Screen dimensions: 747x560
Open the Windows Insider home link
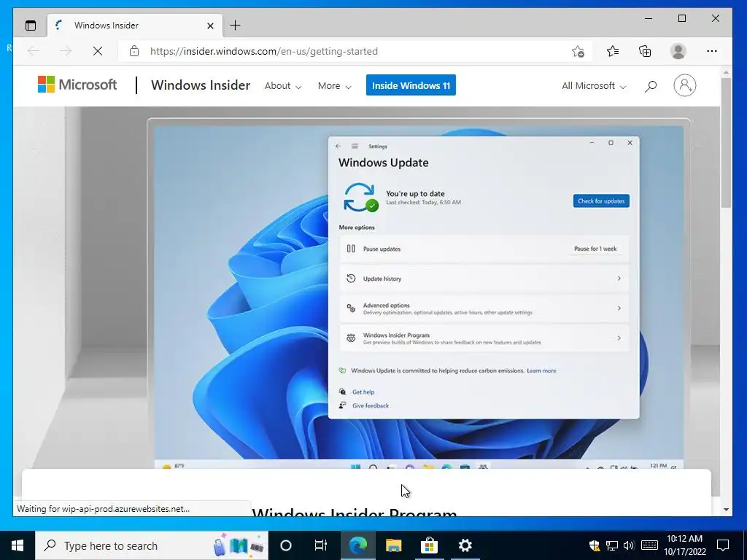[x=201, y=85]
